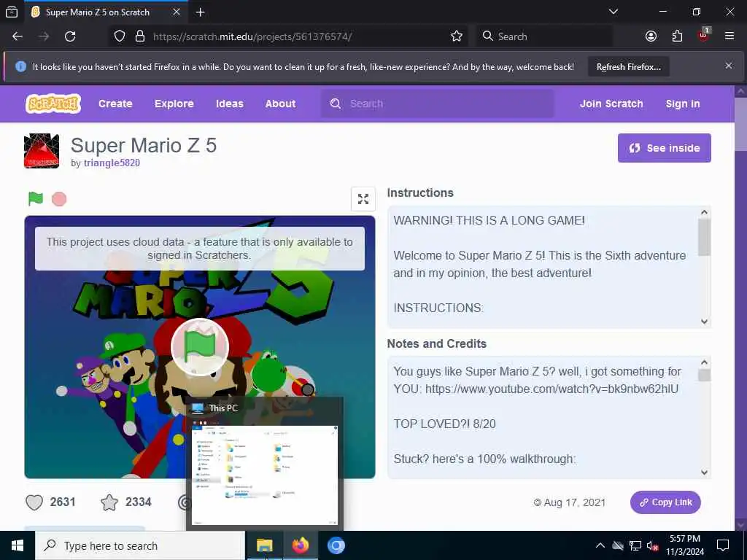Enter fullscreen mode for the project stage

[x=363, y=199]
